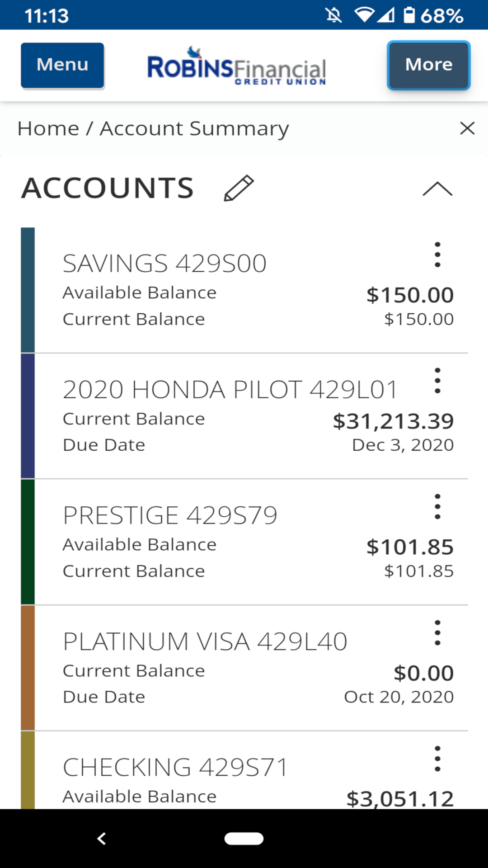The height and width of the screenshot is (868, 488).
Task: Open options menu for Prestige 429S79
Action: point(437,506)
